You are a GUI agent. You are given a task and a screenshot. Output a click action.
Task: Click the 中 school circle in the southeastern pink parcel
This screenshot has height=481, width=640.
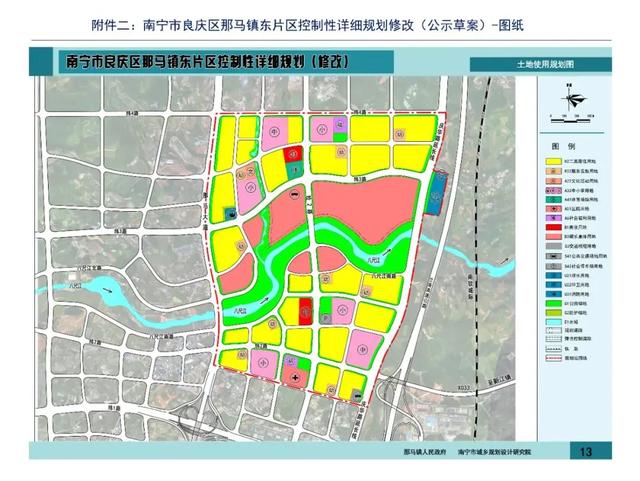click(x=362, y=349)
